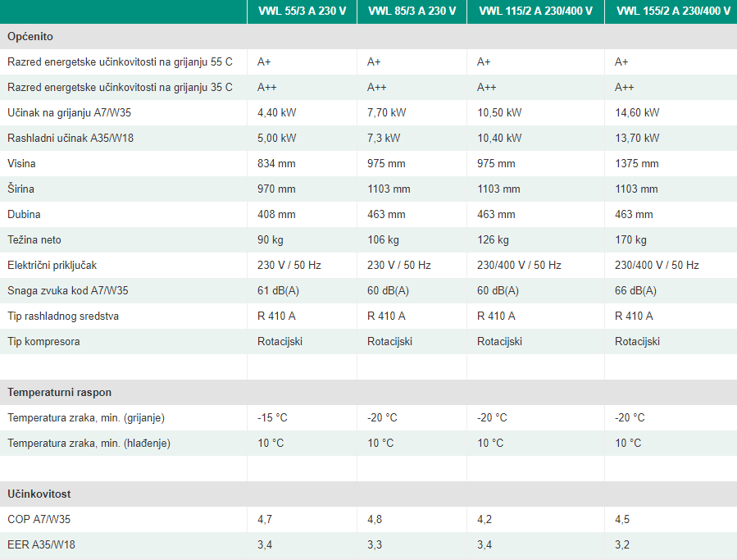Select the row label for grijanju 55 C

point(120,62)
